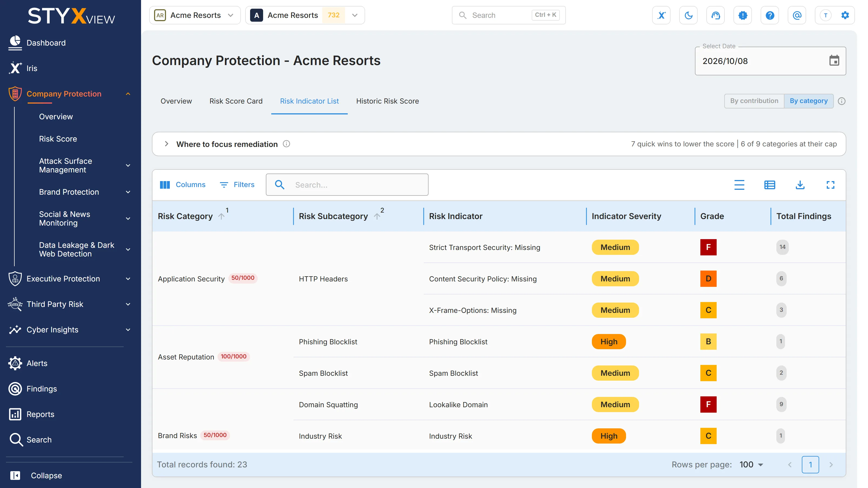This screenshot has width=868, height=488.
Task: Expand Attack Surface Management submenu
Action: [128, 165]
